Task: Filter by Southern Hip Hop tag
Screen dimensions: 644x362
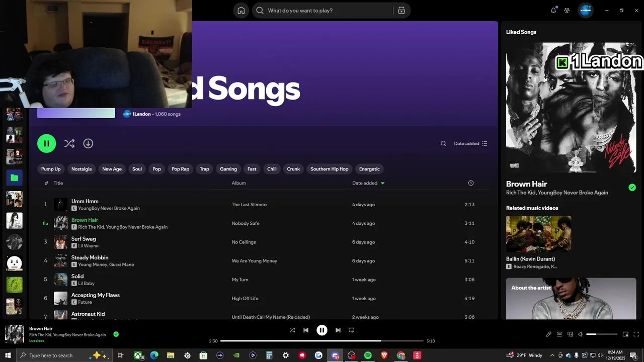Action: click(330, 169)
